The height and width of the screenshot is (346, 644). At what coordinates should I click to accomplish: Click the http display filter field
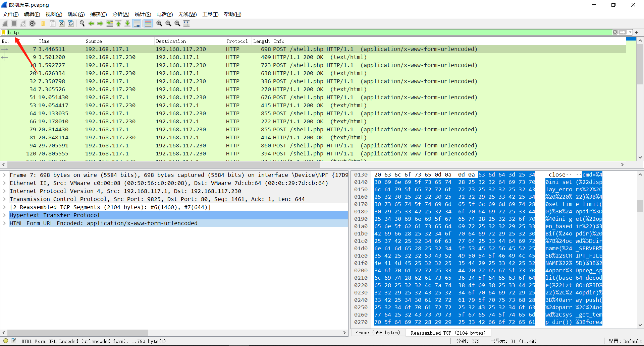coord(302,32)
